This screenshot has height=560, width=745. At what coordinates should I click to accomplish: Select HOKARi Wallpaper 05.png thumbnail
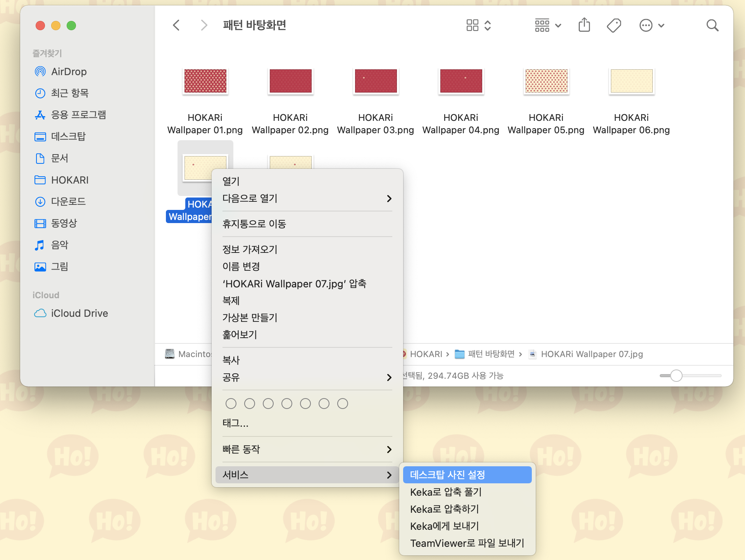546,81
